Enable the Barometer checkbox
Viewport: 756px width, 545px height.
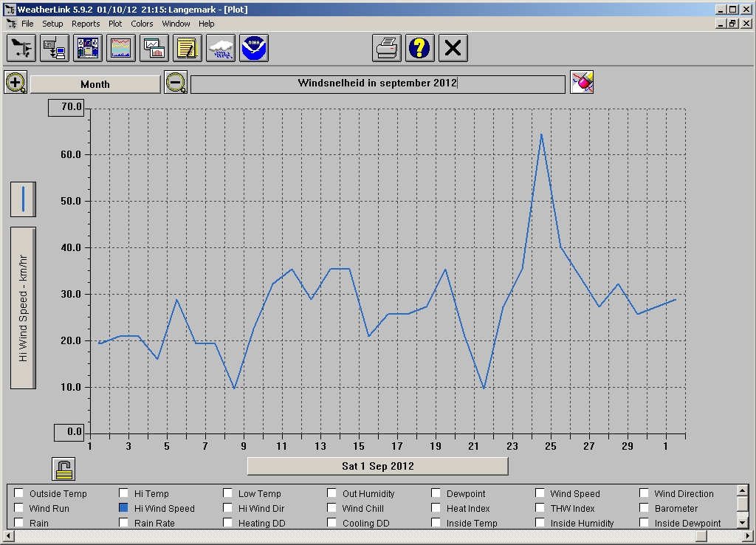644,508
